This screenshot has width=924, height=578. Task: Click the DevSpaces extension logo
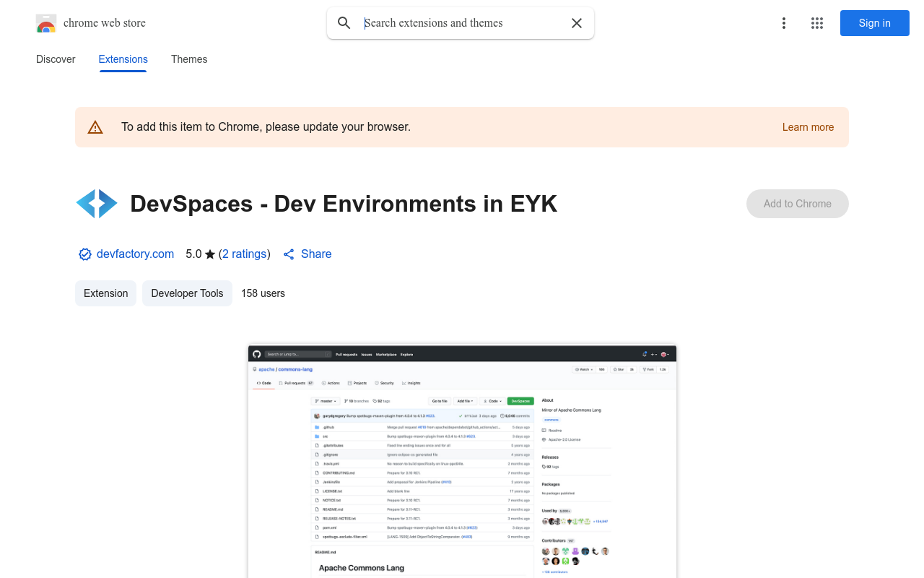[x=97, y=204]
